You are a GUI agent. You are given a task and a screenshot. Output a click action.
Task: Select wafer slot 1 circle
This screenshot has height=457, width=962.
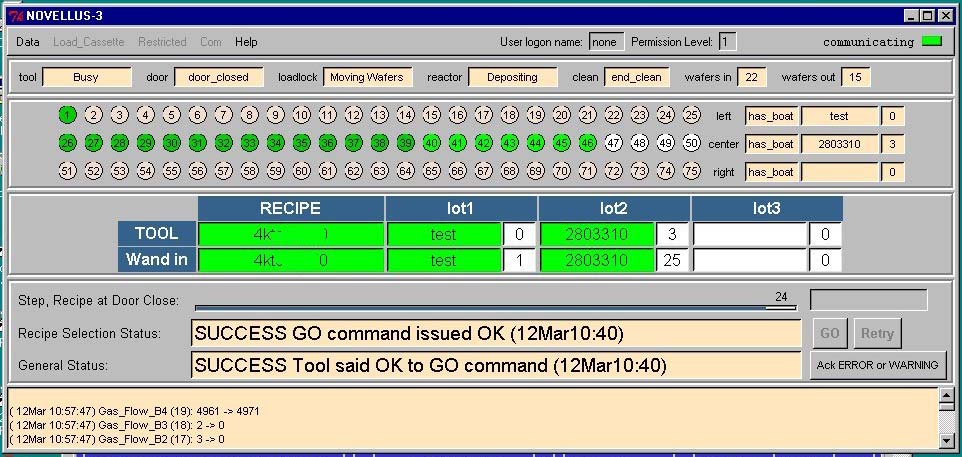point(67,115)
